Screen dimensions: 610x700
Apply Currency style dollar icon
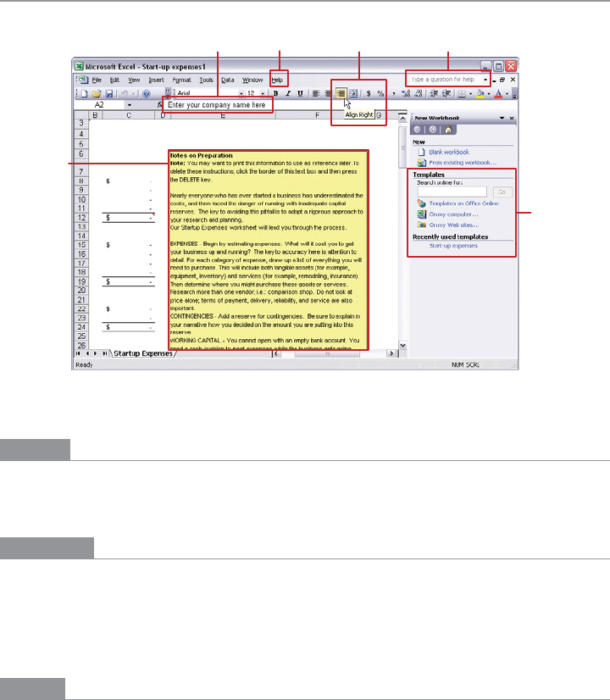(369, 93)
